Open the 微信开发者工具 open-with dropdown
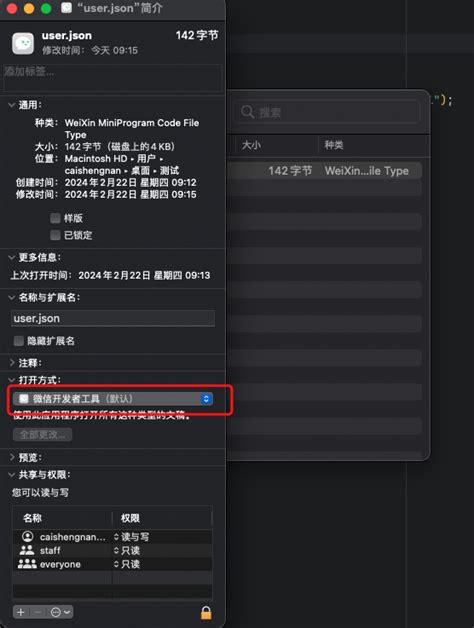 click(x=113, y=399)
